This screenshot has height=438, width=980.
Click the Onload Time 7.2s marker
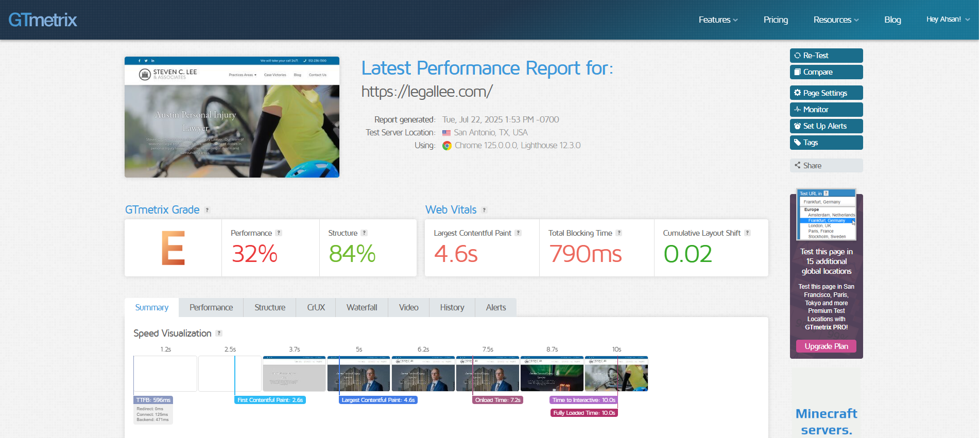[498, 400]
